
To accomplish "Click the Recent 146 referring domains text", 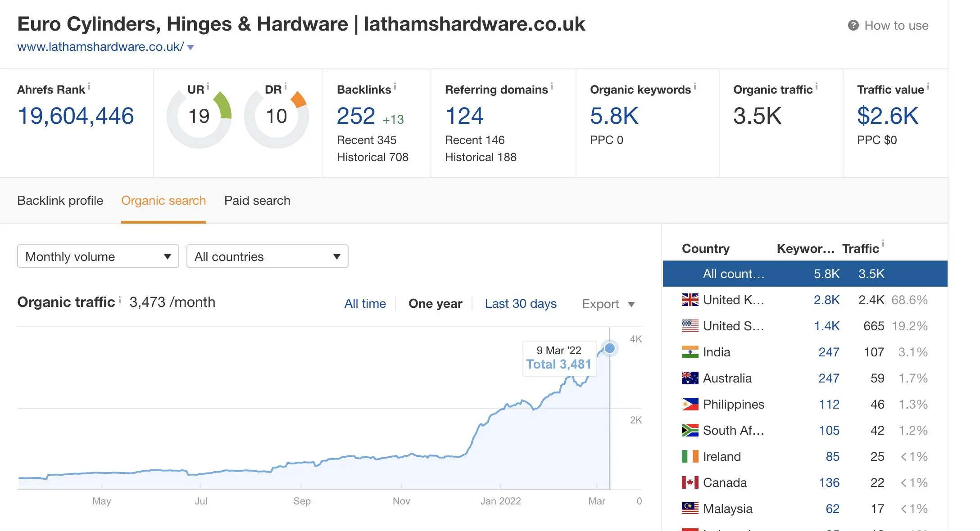I will tap(475, 140).
